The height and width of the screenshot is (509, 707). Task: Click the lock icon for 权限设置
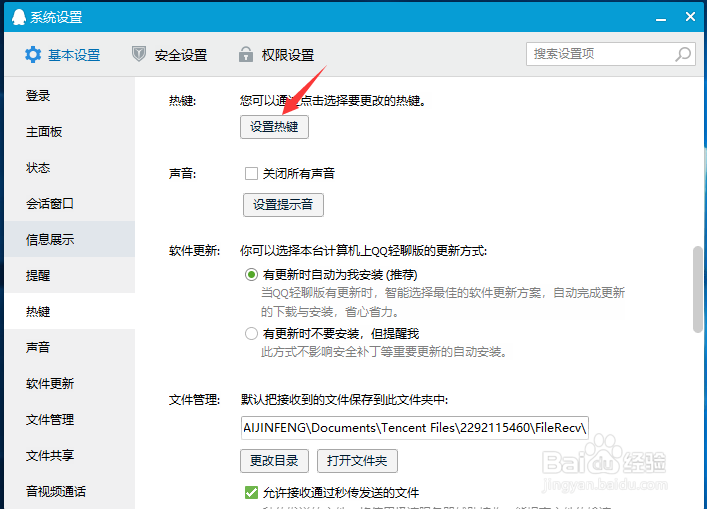(x=246, y=54)
